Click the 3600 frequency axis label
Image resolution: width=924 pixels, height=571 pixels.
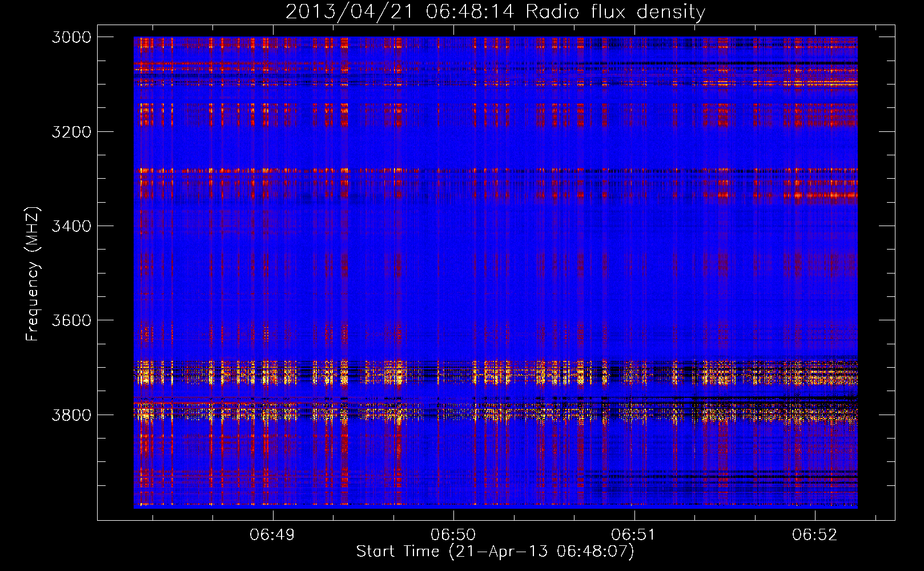(x=71, y=320)
